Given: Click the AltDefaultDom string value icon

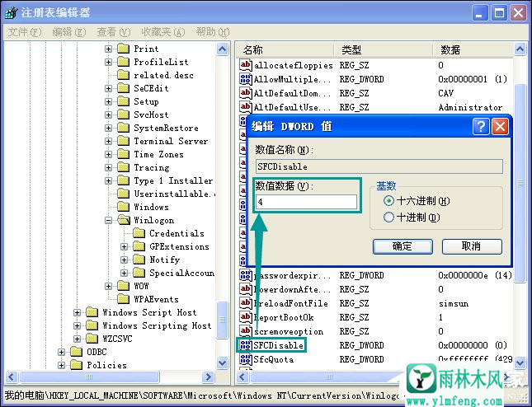Looking at the screenshot, I should pos(245,93).
